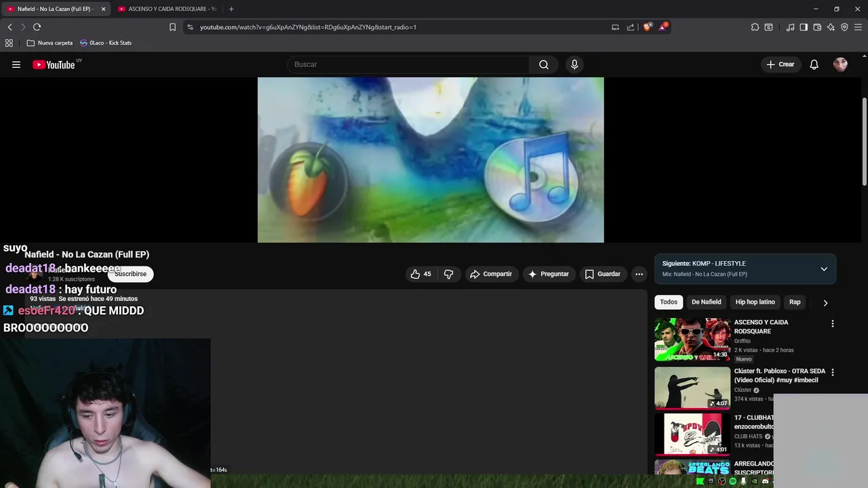Open the Griffito channel name
The height and width of the screenshot is (488, 868).
(x=743, y=341)
